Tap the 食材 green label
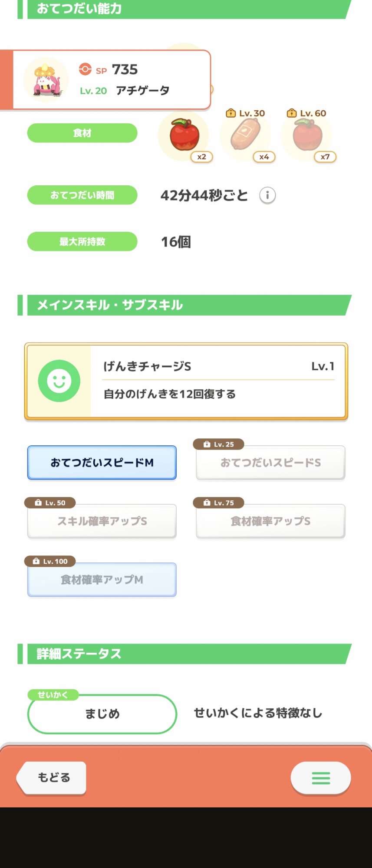Image resolution: width=372 pixels, height=868 pixels. click(82, 133)
